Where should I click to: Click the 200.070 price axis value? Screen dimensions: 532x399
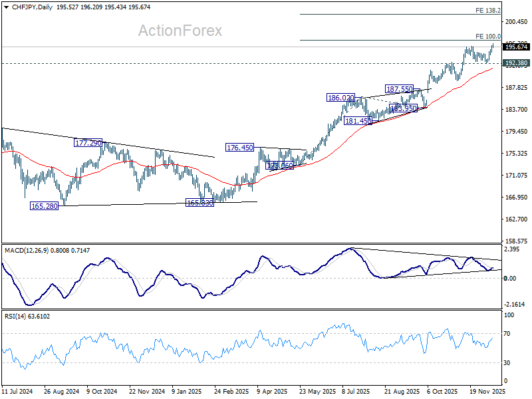[516, 22]
